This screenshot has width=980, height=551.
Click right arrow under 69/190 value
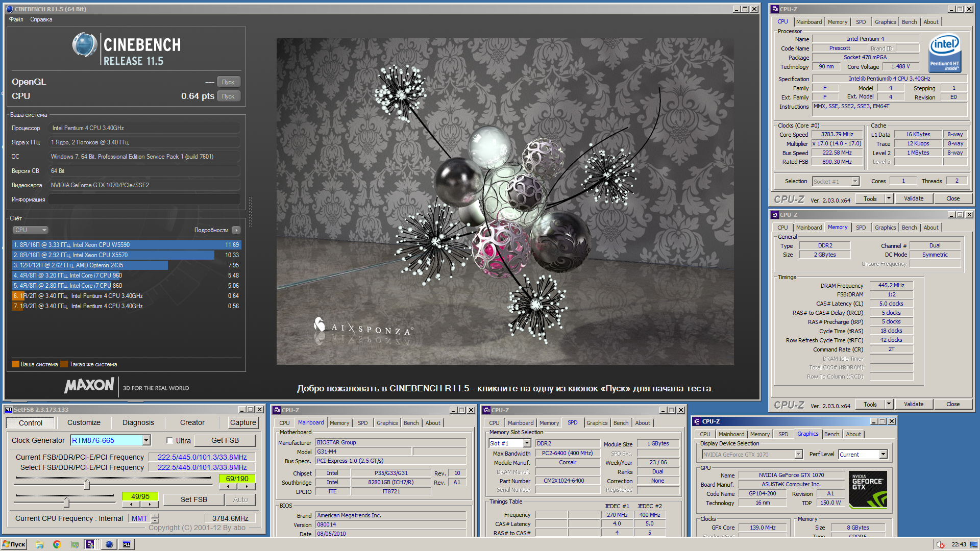247,487
